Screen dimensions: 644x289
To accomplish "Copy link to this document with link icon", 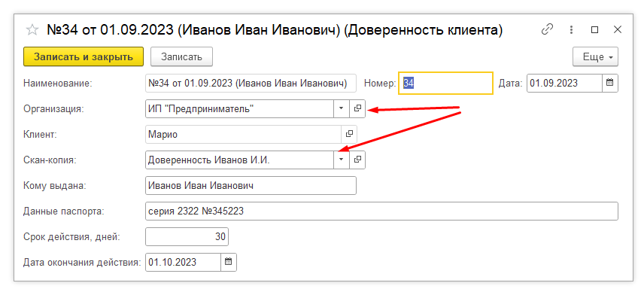I will (x=547, y=30).
